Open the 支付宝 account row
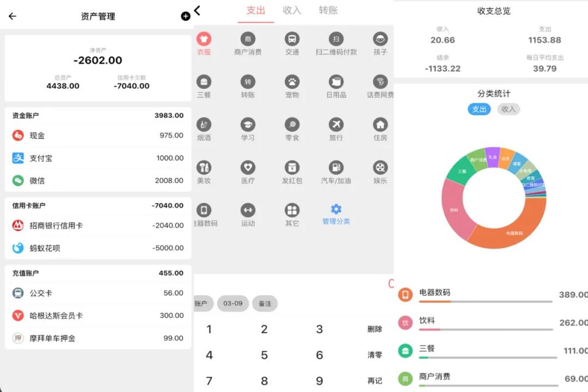Image resolution: width=588 pixels, height=392 pixels. pos(98,158)
